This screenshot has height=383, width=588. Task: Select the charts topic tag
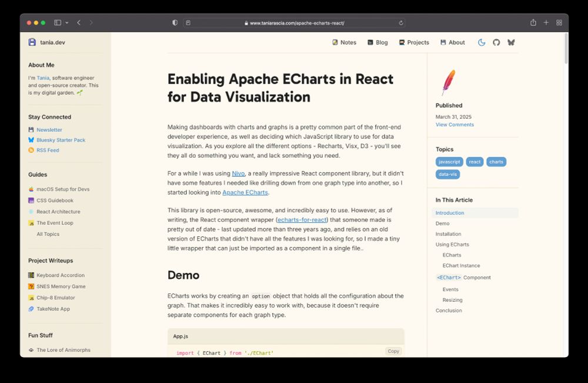(496, 162)
